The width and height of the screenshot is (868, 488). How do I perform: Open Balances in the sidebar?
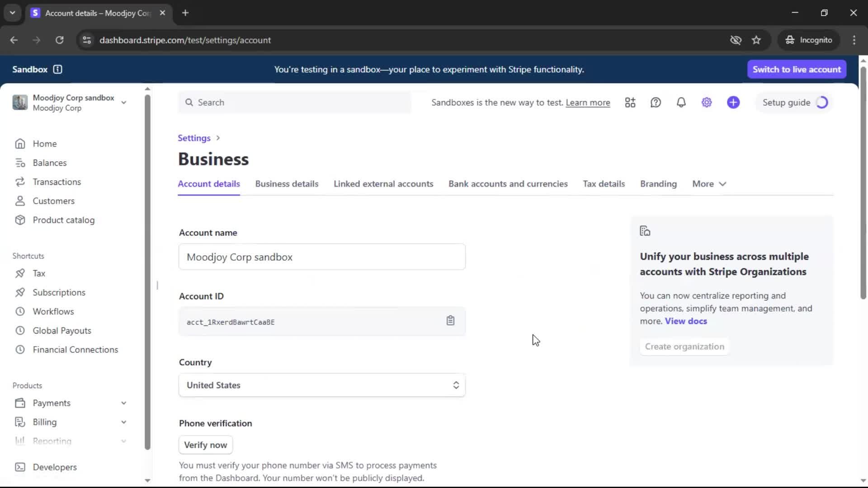coord(49,163)
